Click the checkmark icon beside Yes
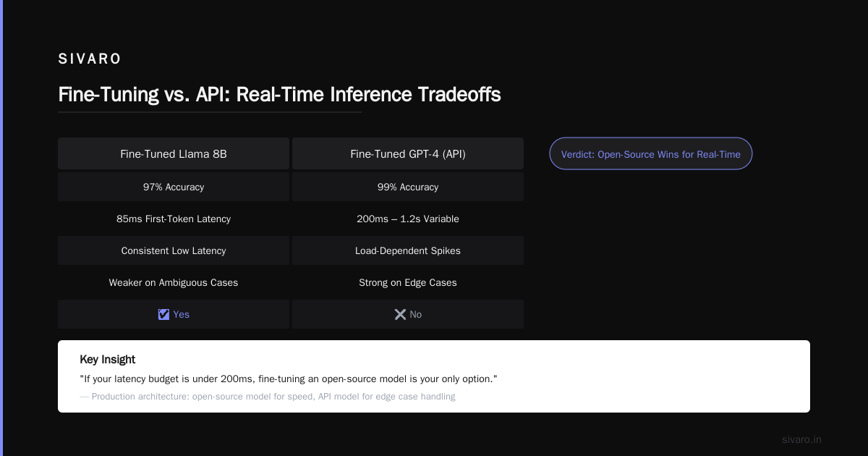868x456 pixels. pos(163,314)
